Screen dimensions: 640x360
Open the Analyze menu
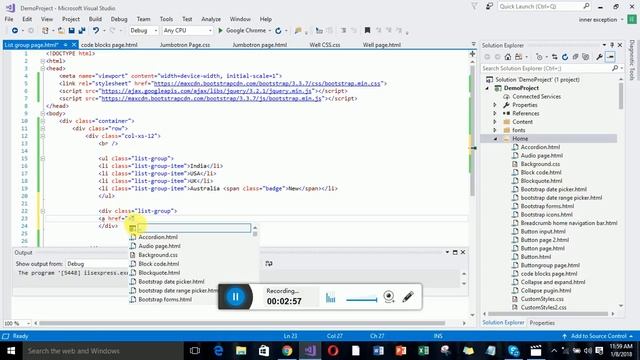point(211,19)
